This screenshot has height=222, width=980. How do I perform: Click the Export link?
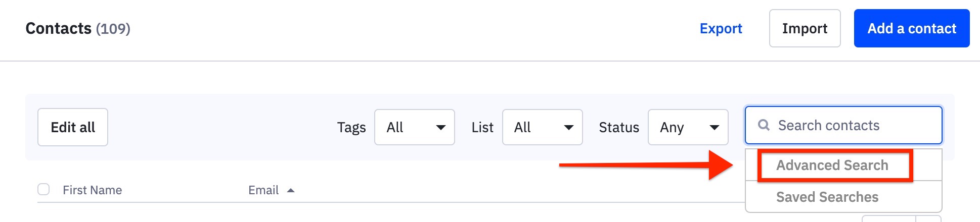point(721,29)
